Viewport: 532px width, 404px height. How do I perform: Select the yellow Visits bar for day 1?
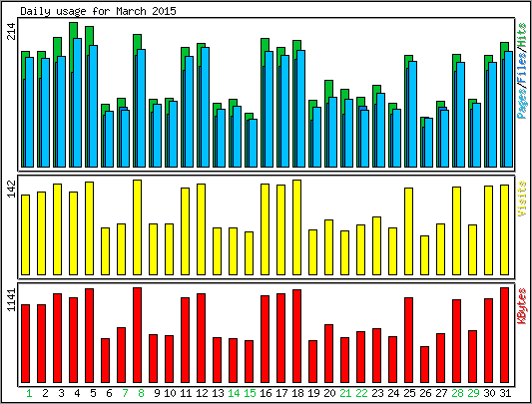tap(26, 234)
